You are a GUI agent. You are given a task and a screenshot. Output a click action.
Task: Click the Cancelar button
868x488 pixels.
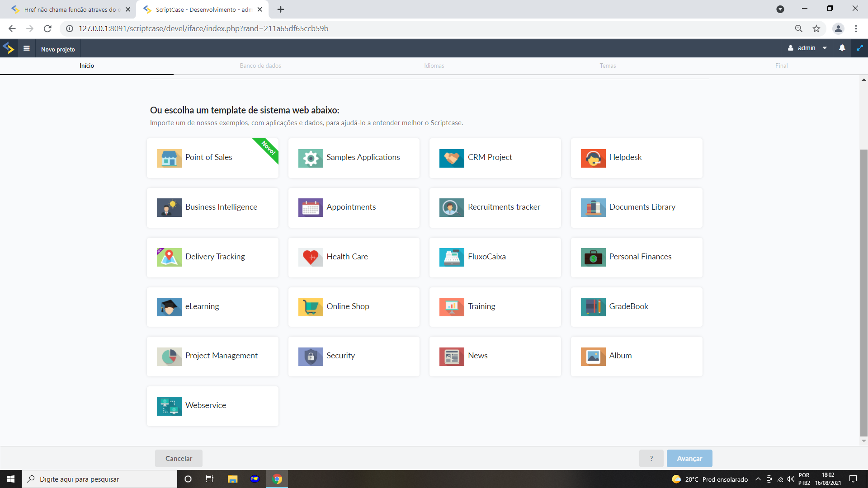(x=179, y=458)
